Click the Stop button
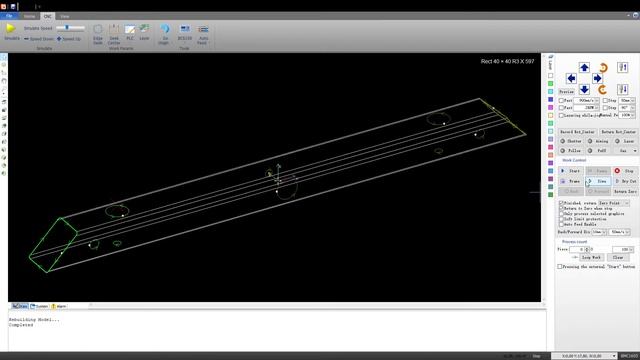This screenshot has height=360, width=640. click(625, 171)
